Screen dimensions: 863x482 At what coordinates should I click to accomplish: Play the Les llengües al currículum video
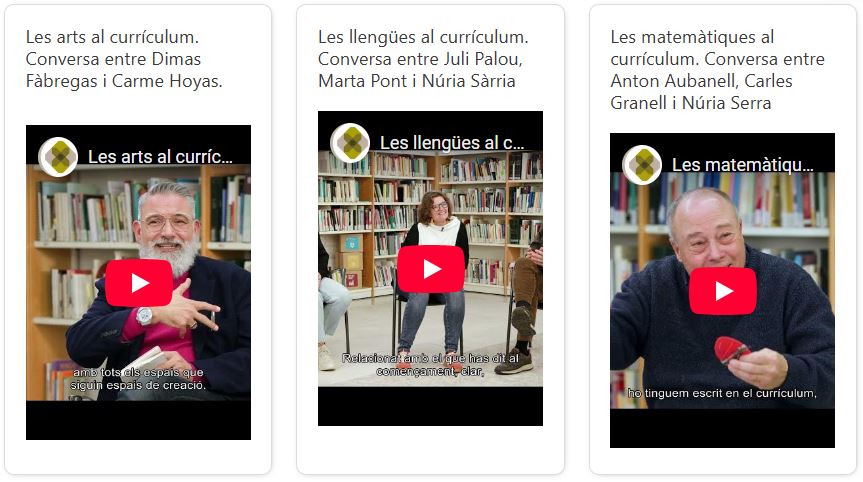430,269
